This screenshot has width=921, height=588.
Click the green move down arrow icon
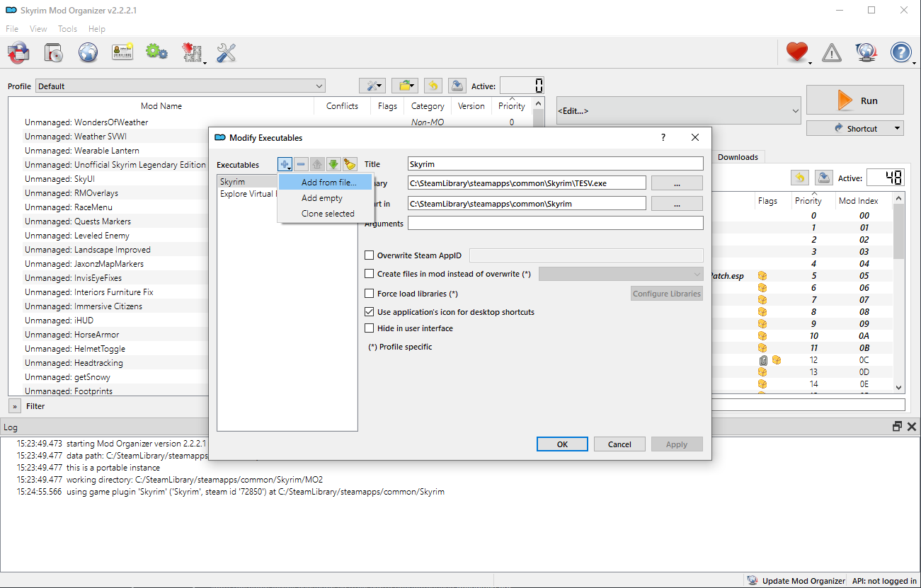[333, 164]
